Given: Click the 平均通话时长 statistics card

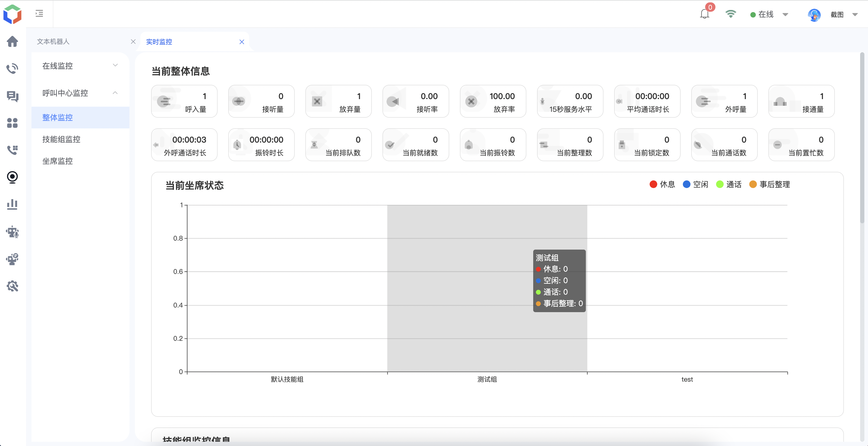Looking at the screenshot, I should click(647, 101).
